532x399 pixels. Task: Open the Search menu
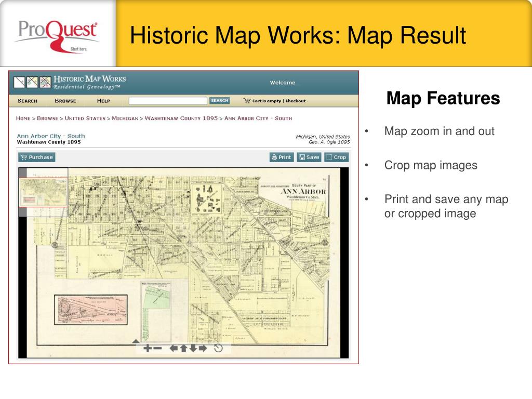point(28,101)
